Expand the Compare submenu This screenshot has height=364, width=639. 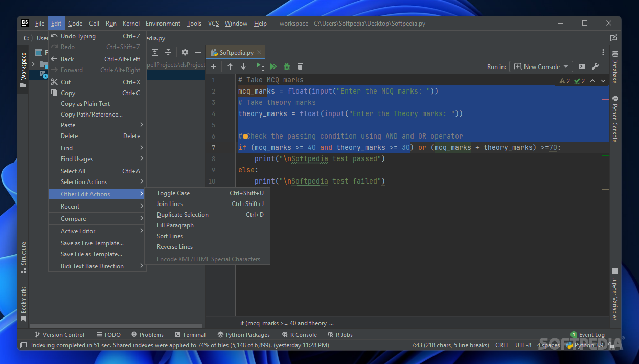pyautogui.click(x=97, y=219)
